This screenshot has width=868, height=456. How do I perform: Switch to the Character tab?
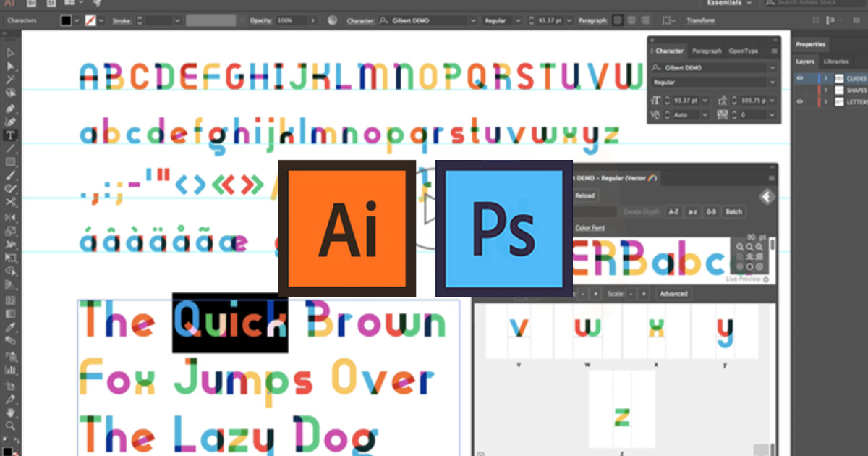[669, 51]
